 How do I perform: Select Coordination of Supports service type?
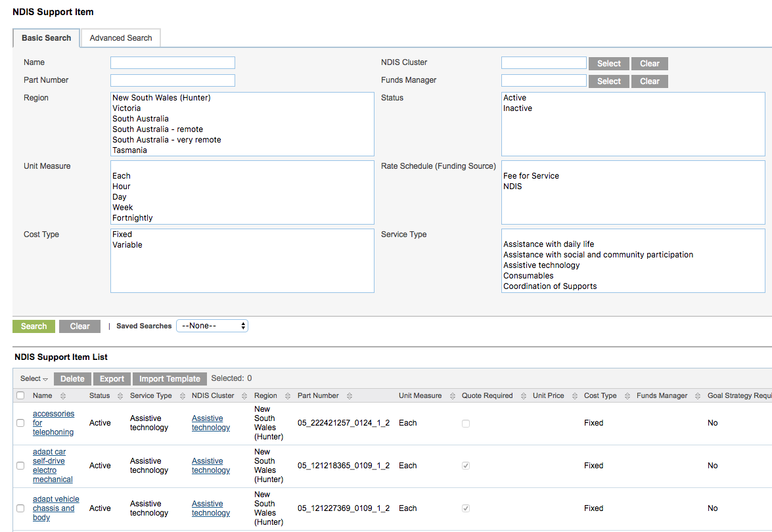[x=550, y=286]
